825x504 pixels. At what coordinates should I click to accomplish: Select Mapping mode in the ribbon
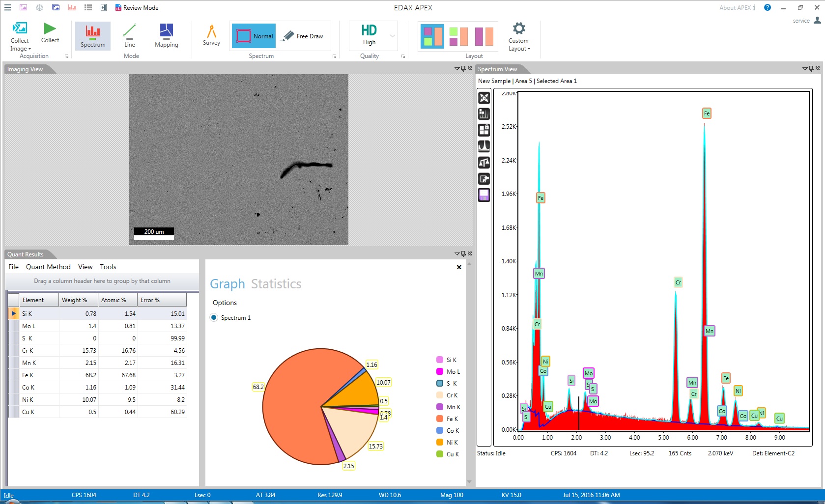tap(166, 35)
